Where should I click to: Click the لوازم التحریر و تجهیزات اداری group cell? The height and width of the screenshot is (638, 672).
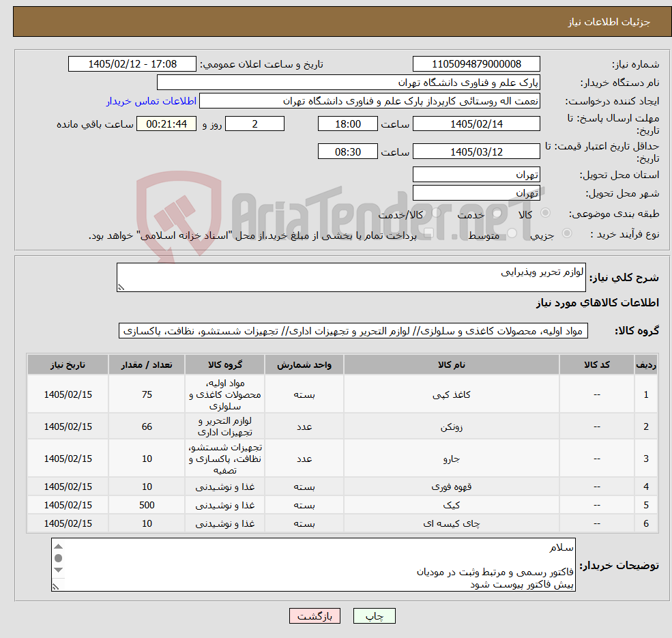coord(225,426)
